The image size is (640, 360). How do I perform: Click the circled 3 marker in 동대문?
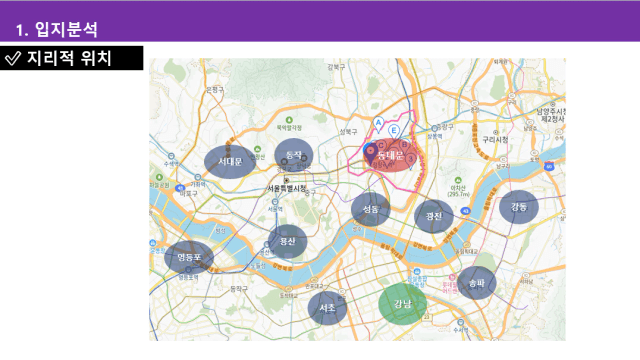click(411, 158)
